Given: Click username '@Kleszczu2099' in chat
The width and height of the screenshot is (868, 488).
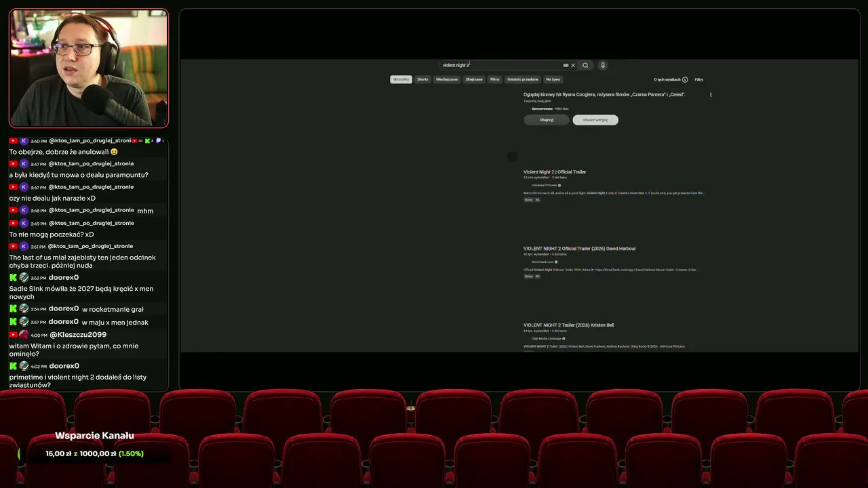Looking at the screenshot, I should (78, 335).
